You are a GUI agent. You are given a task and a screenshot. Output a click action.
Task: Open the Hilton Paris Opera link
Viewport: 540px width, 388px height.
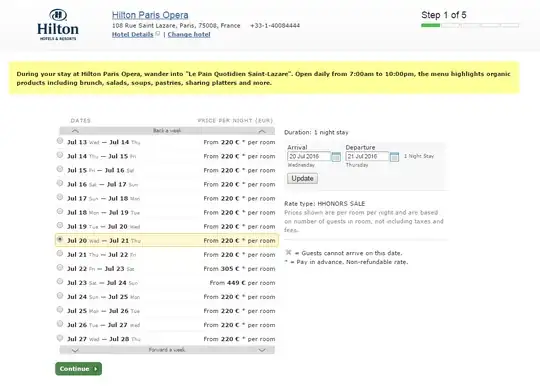150,15
